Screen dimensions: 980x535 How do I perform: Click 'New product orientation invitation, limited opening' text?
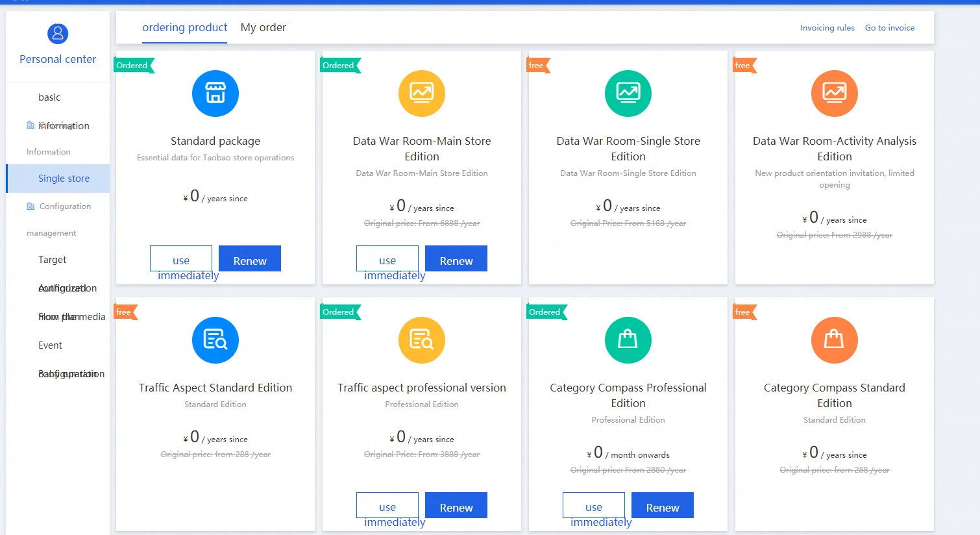coord(835,179)
